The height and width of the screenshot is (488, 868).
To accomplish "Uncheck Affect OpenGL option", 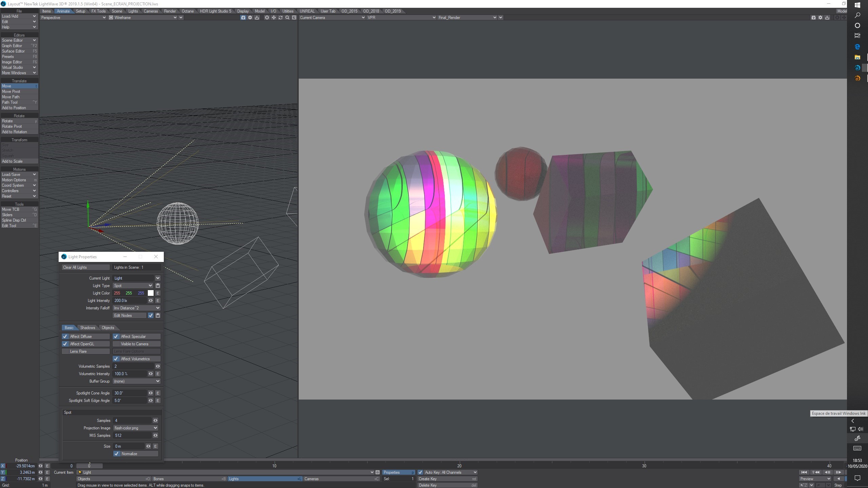I will 65,344.
